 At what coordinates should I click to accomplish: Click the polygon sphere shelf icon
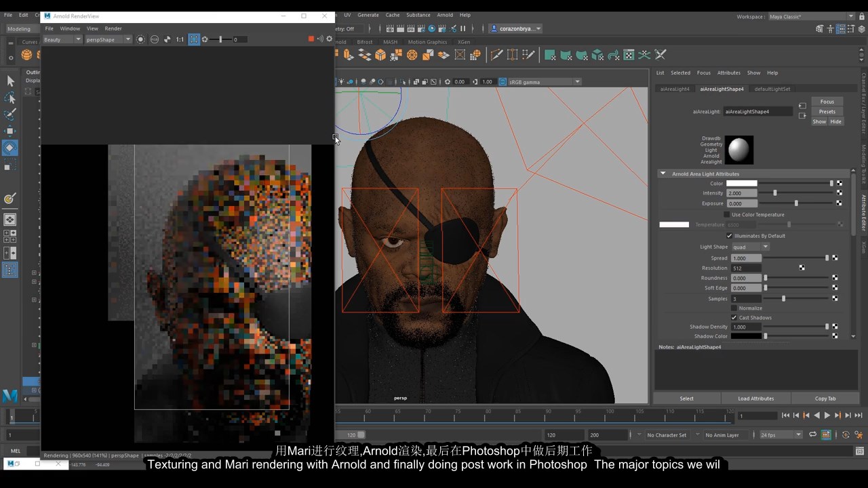tap(26, 55)
